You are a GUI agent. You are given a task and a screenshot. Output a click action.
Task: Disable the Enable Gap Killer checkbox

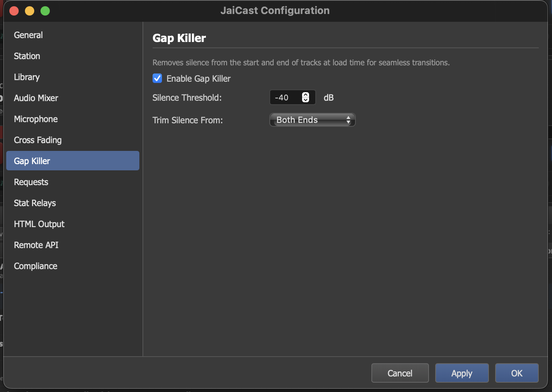157,79
